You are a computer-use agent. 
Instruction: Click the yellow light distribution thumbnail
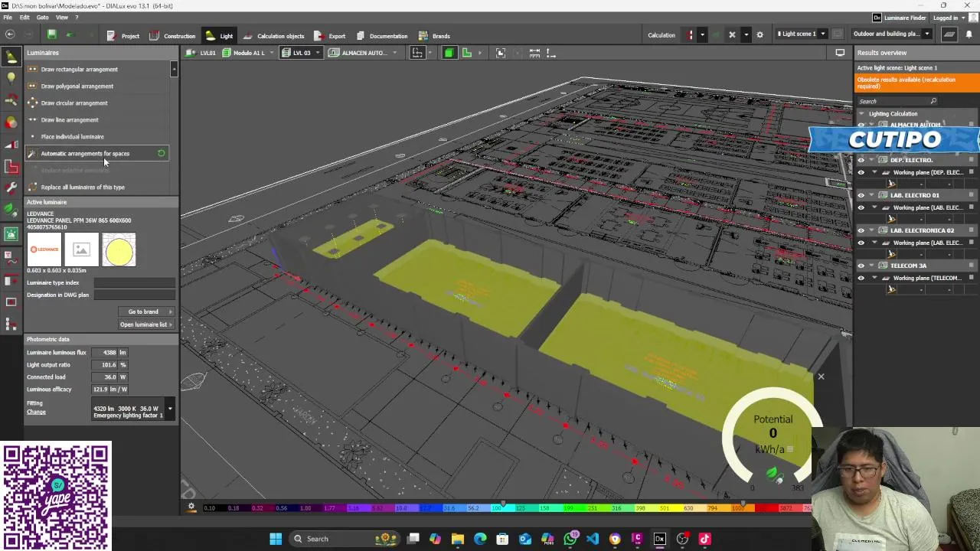pyautogui.click(x=119, y=250)
